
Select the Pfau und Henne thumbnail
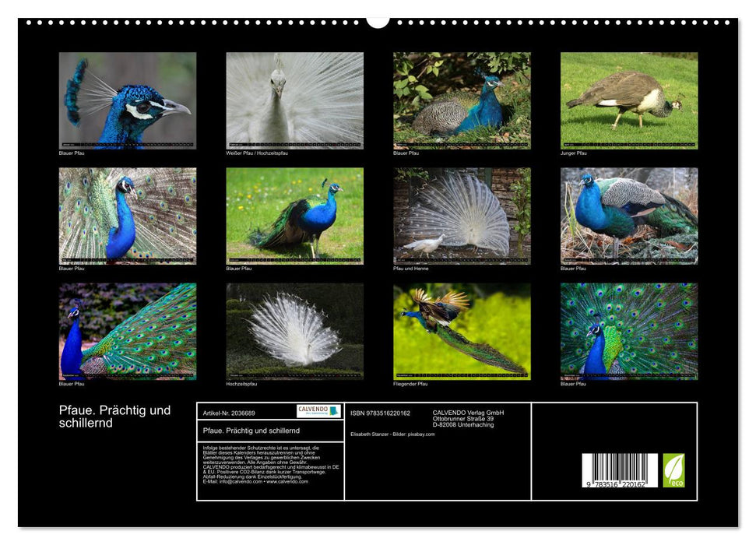(462, 216)
